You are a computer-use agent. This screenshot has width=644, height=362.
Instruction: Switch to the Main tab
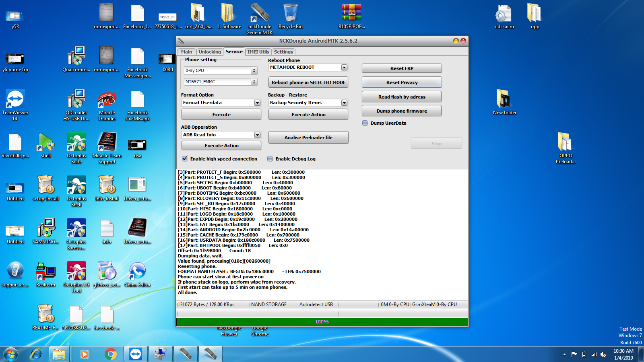pyautogui.click(x=186, y=52)
